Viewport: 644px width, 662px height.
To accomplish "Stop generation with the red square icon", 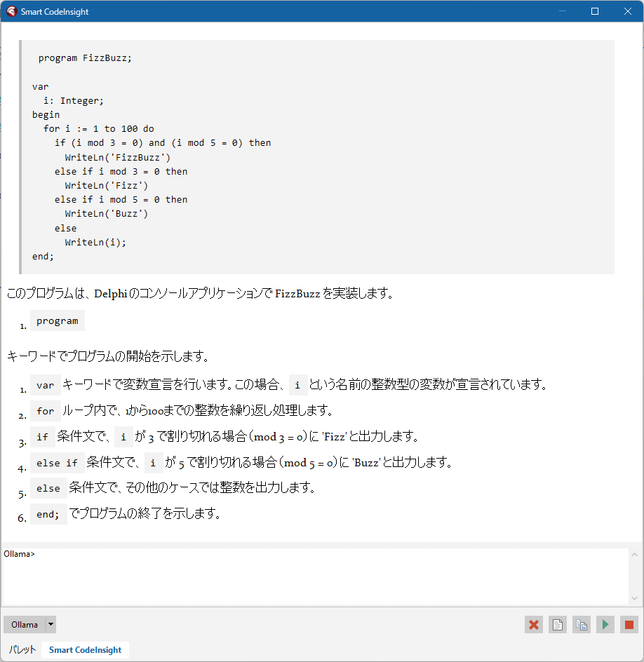I will coord(629,624).
